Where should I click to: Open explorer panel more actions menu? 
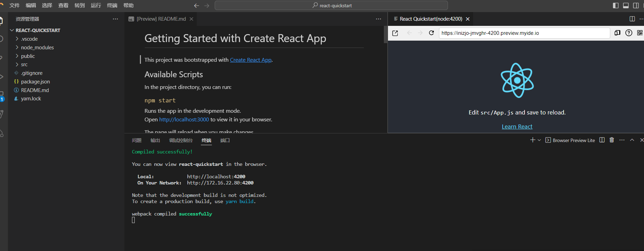115,19
